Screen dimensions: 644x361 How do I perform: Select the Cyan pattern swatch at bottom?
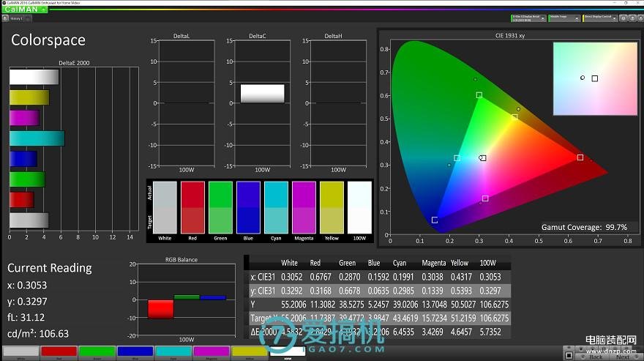(x=173, y=352)
